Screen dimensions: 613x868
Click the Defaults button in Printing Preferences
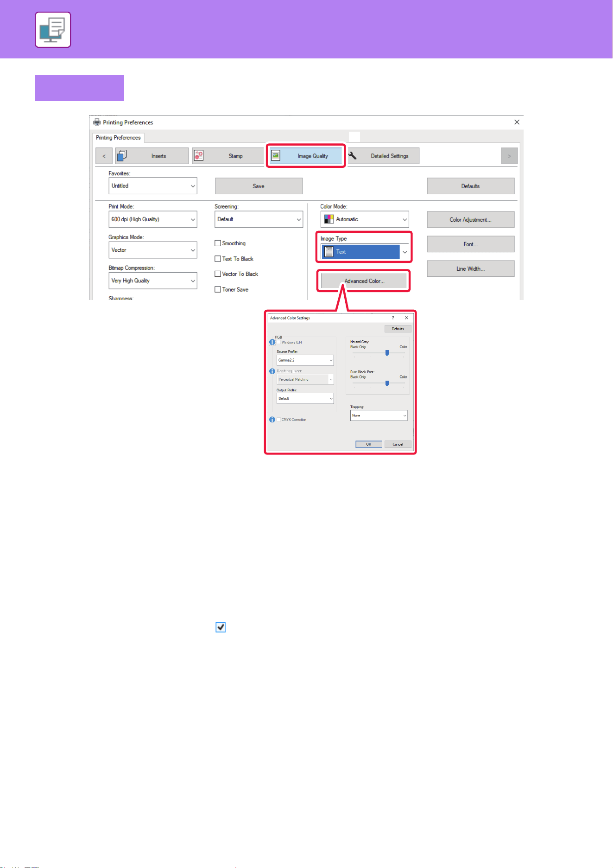[470, 186]
